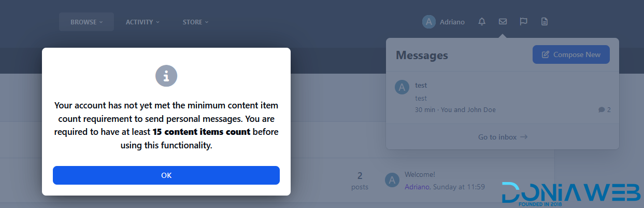644x208 pixels.
Task: Open the test message conversation title
Action: [421, 85]
